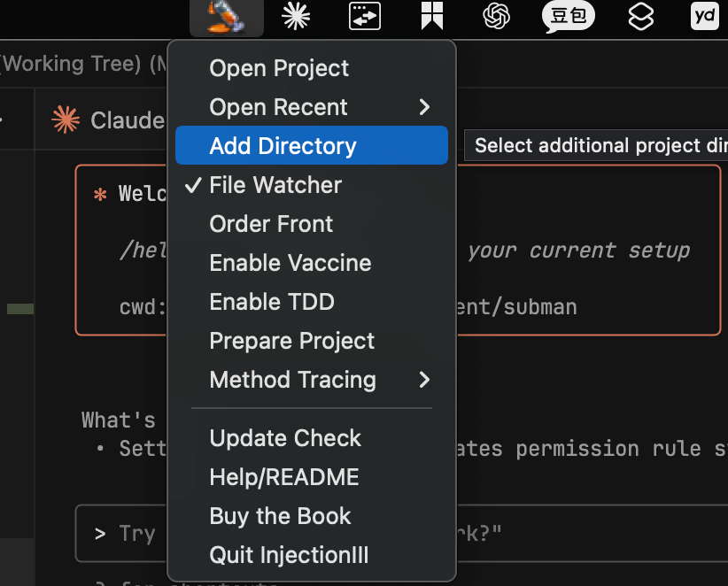Click Buy the Book menu item
The image size is (728, 586).
[312, 516]
